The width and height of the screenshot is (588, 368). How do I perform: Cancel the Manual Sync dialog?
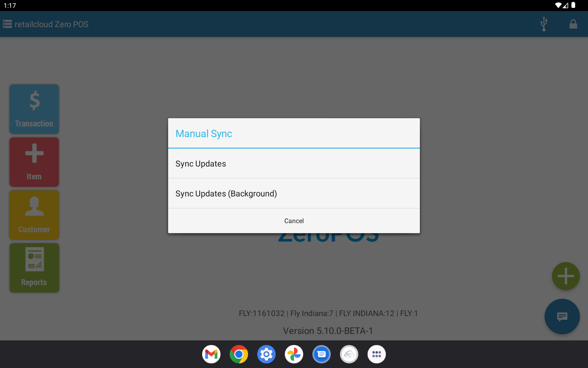(294, 221)
